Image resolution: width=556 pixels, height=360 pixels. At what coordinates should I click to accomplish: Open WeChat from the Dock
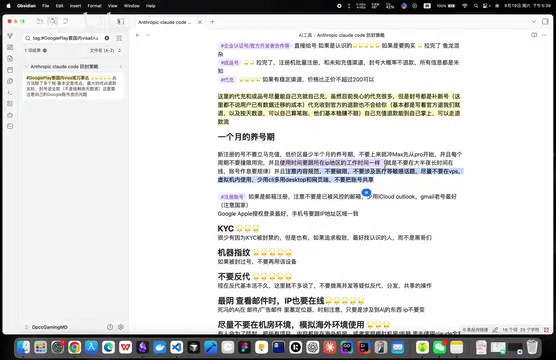[440, 347]
